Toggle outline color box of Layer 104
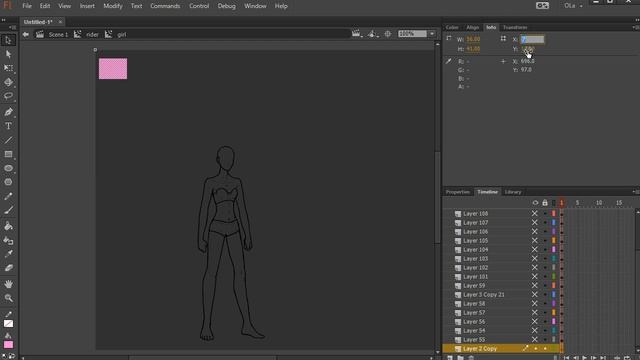 (x=554, y=249)
